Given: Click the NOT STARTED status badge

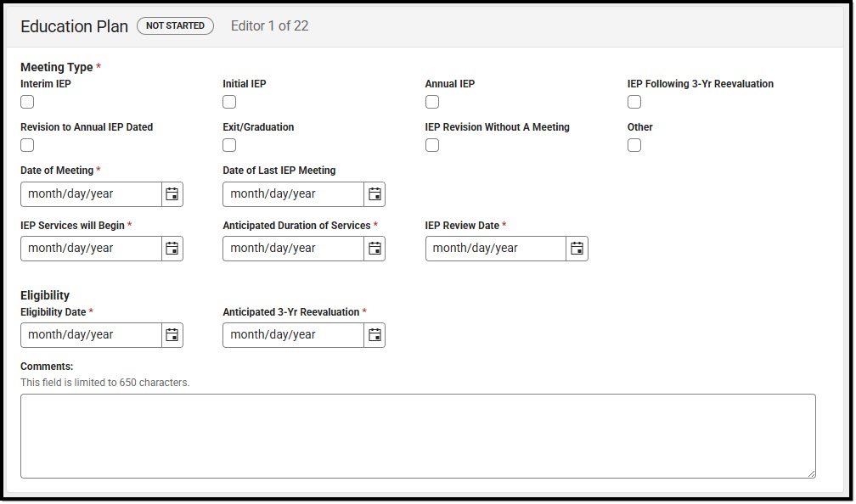Looking at the screenshot, I should pyautogui.click(x=174, y=25).
